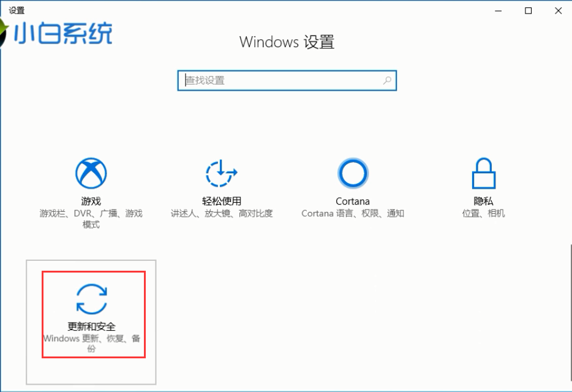572x392 pixels.
Task: Open the Cortana circle icon
Action: [x=353, y=173]
